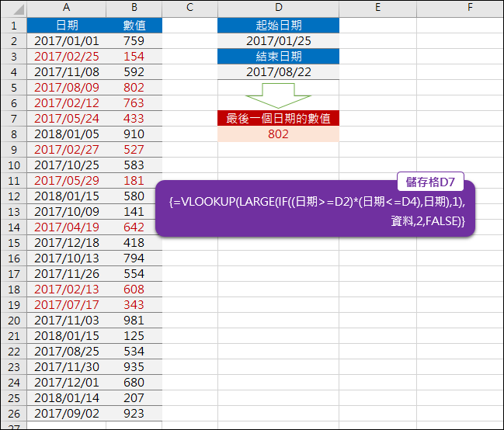Select date cell 2017/01/01
Image resolution: width=504 pixels, height=430 pixels.
coord(67,41)
